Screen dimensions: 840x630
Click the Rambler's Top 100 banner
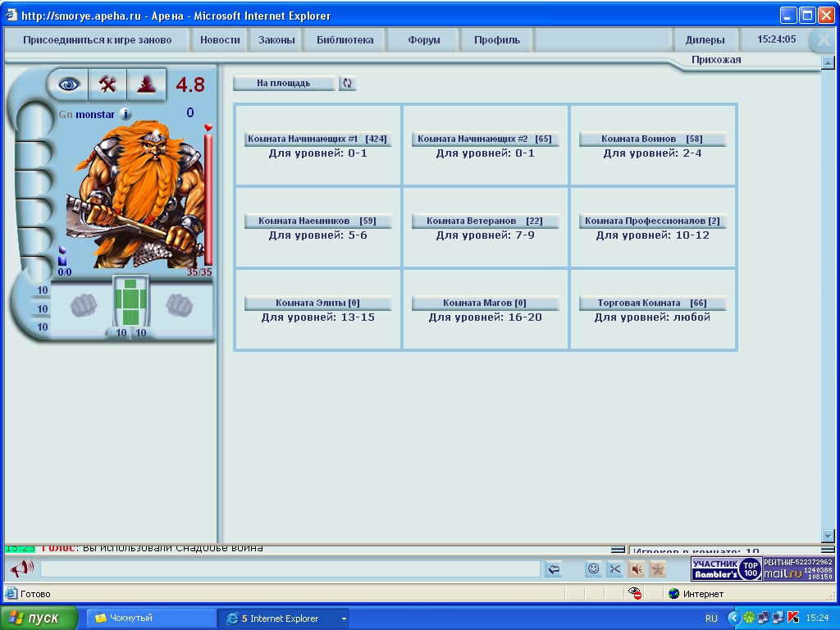point(727,569)
